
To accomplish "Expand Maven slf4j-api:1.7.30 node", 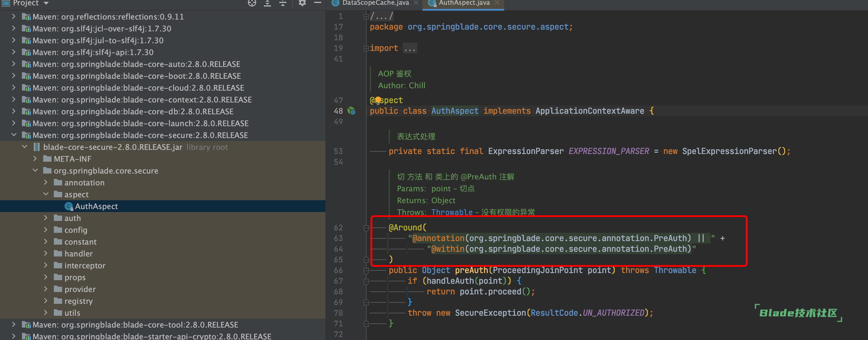I will tap(14, 52).
